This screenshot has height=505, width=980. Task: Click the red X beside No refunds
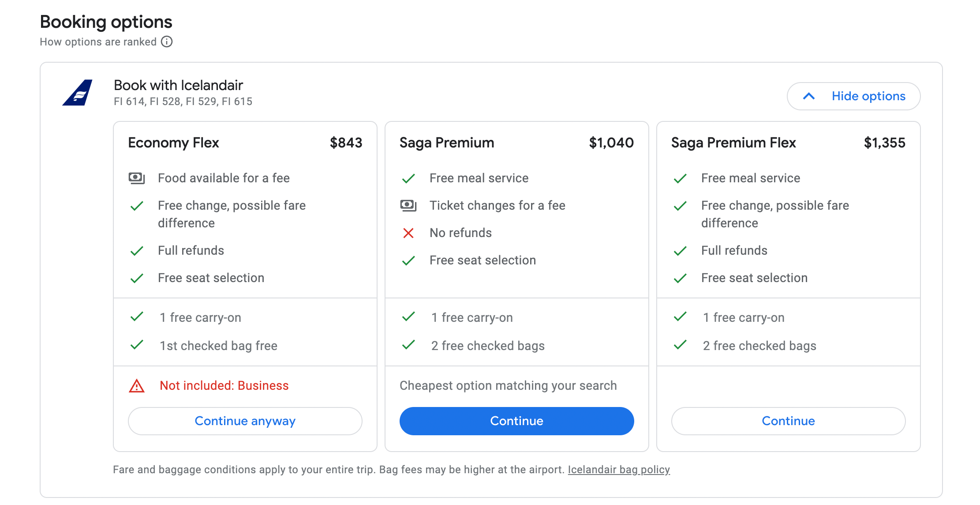pos(408,233)
